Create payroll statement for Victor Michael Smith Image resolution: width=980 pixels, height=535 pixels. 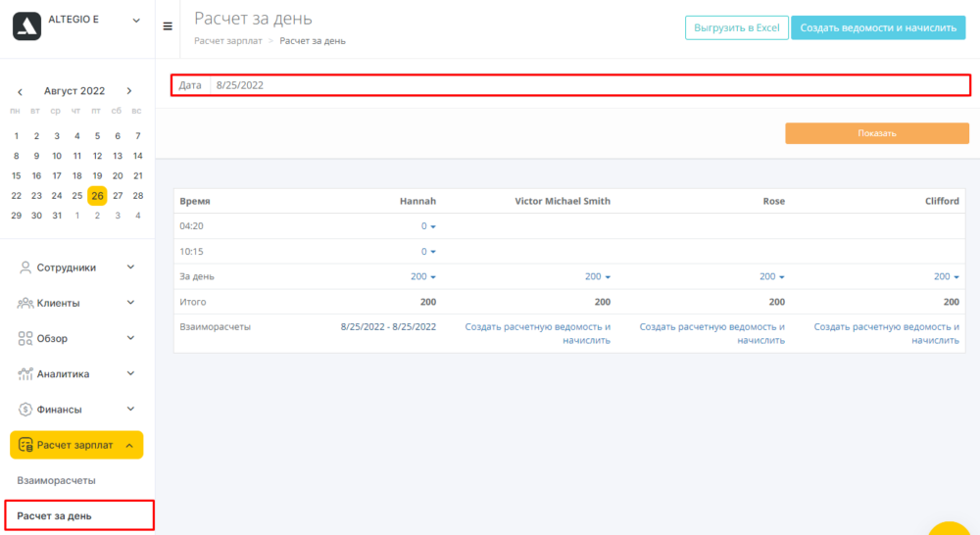point(537,334)
